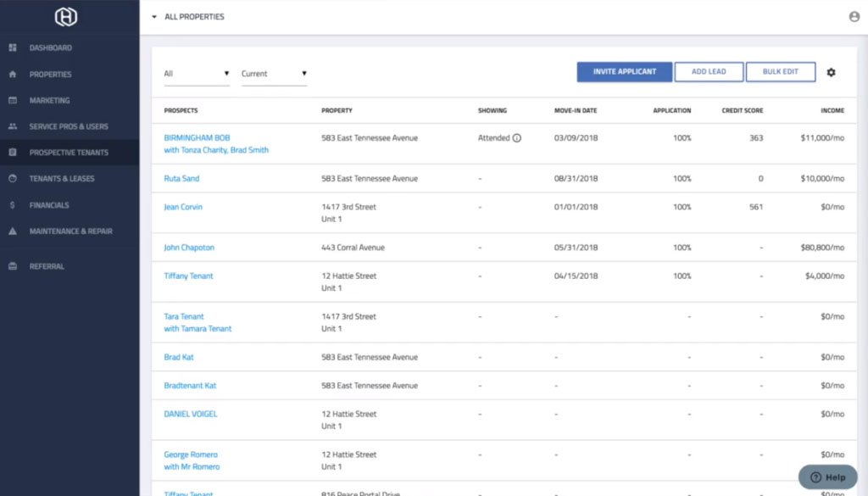Open the Marketing menu item
Image resolution: width=868 pixels, height=496 pixels.
coord(49,101)
